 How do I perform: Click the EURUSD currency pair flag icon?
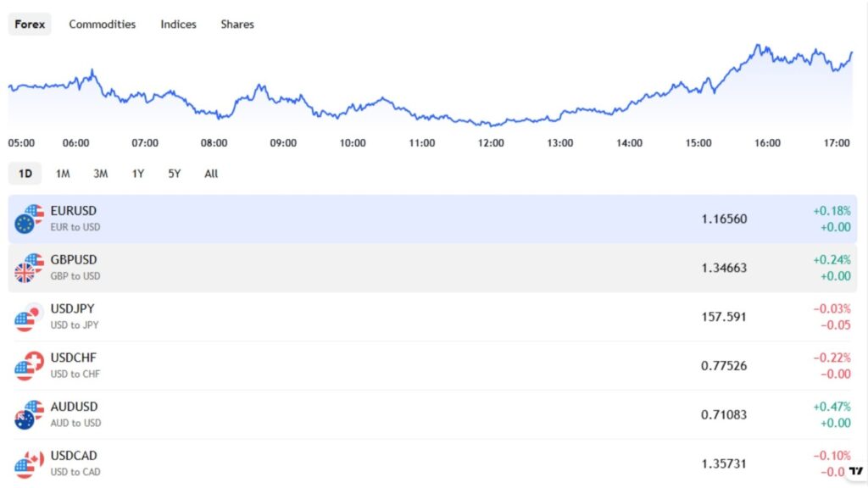pyautogui.click(x=29, y=219)
